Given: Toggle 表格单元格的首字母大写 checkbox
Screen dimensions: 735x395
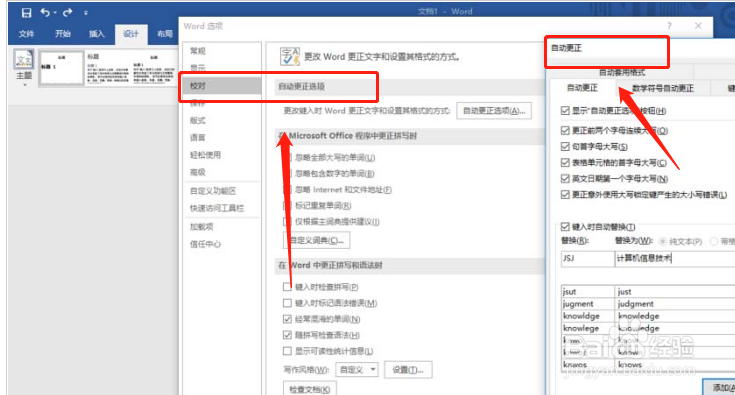Looking at the screenshot, I should [x=565, y=163].
